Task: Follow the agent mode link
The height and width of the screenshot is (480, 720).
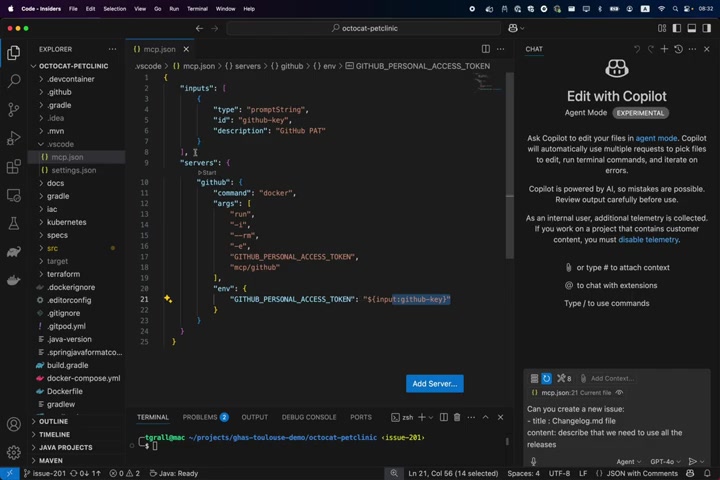Action: [656, 138]
